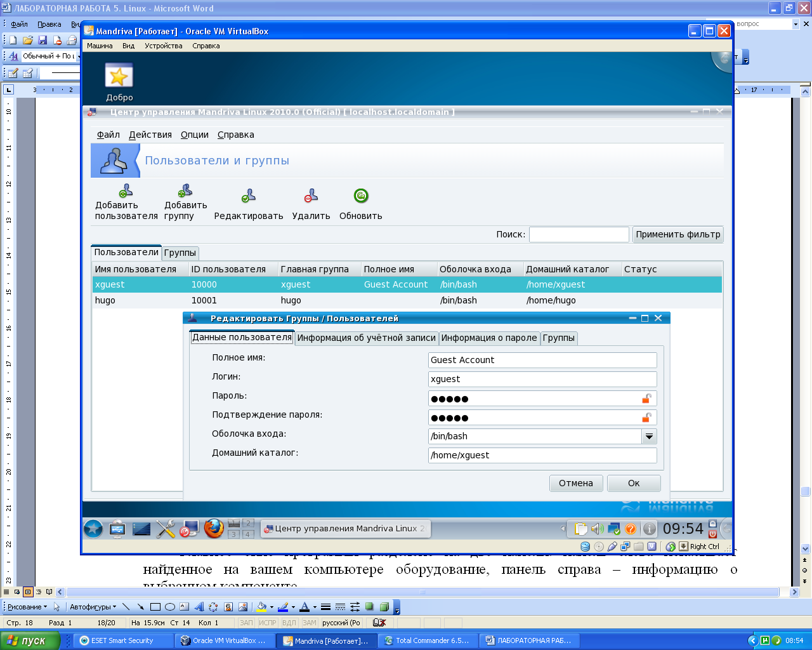Screen dimensions: 812x650
Task: Select the Oval shape tool in Drawing toolbar
Action: coord(169,607)
